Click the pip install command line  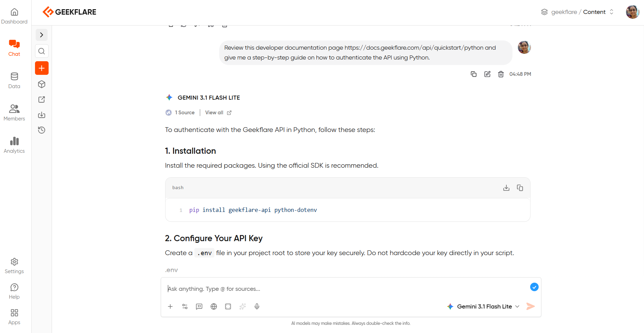[253, 210]
